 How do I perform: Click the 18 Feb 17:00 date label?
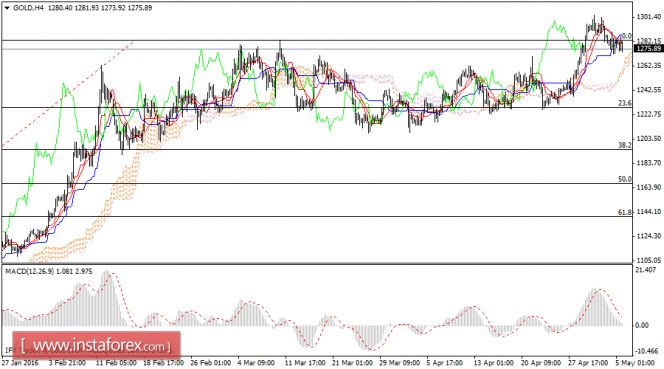(x=163, y=363)
